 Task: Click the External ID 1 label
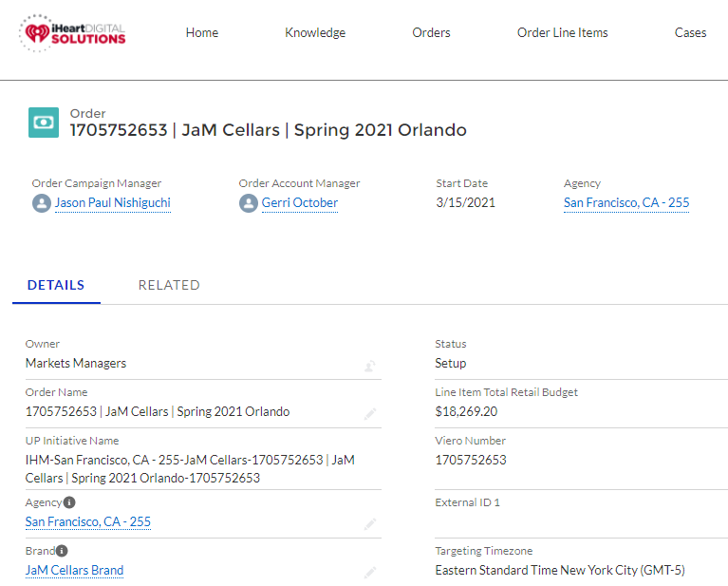point(468,502)
